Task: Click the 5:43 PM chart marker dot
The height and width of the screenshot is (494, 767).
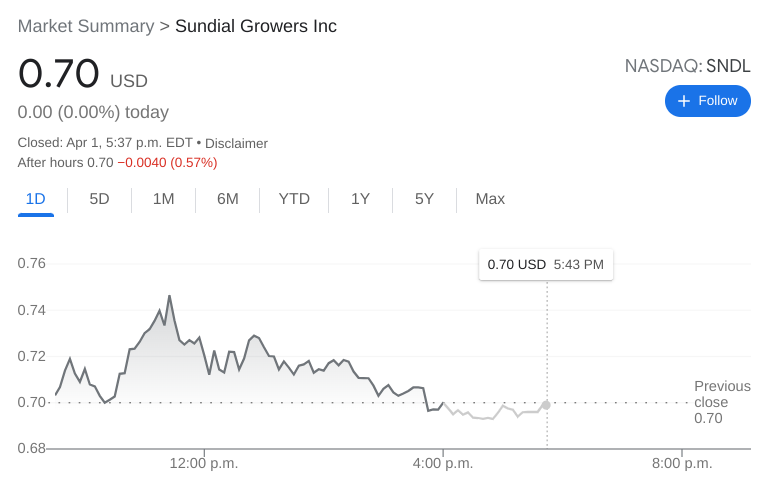Action: tap(546, 405)
